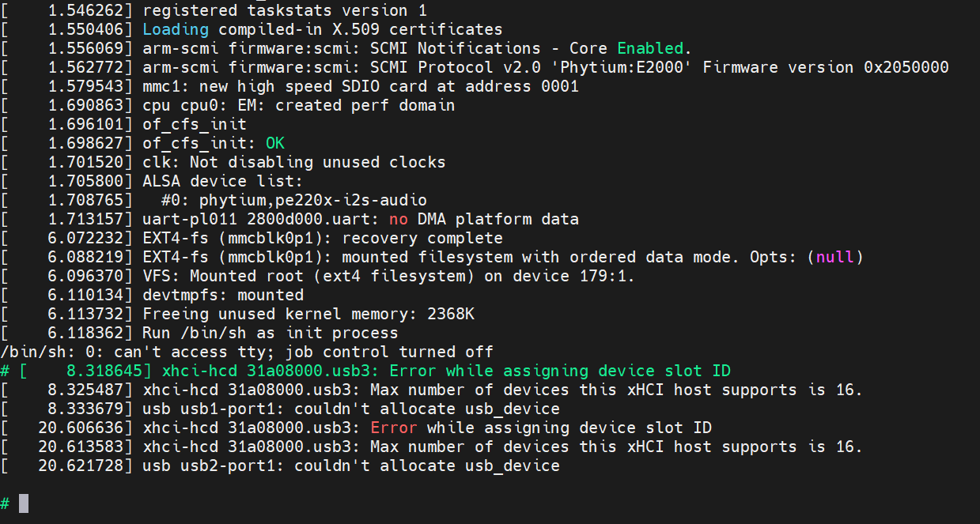
Task: Click the "2368K" kernel memory value
Action: [x=451, y=314]
